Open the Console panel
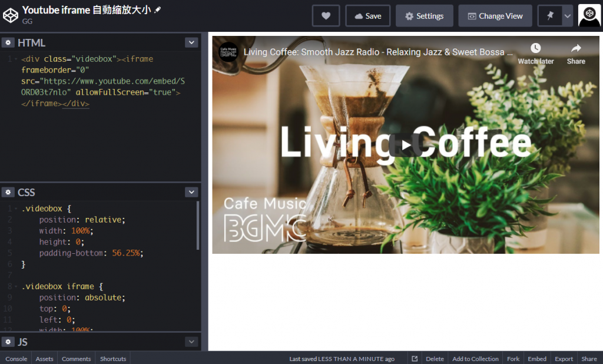 click(x=16, y=359)
